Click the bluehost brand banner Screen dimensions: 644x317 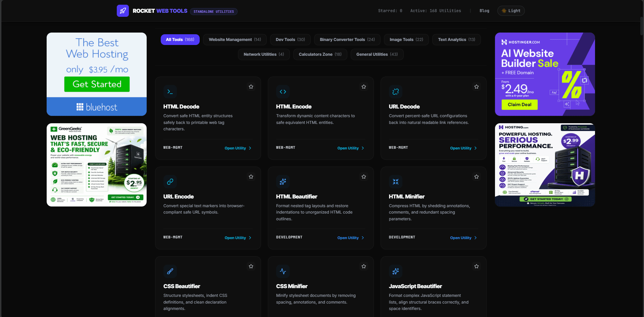pos(97,107)
